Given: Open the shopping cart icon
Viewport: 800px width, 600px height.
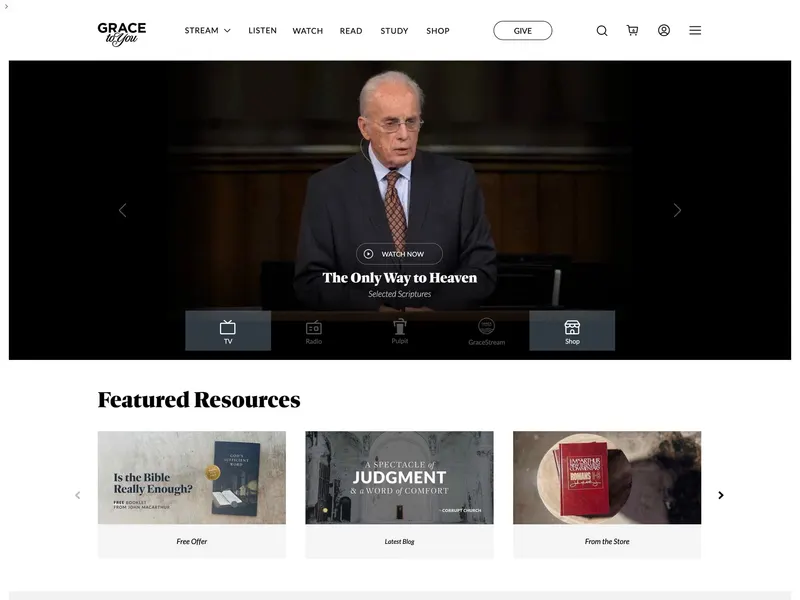Looking at the screenshot, I should point(632,31).
